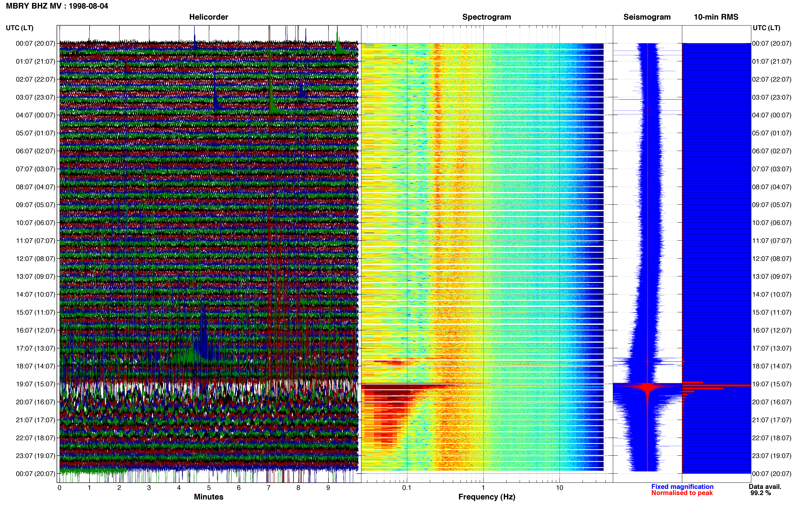Click the right 'UTC (LT)' axis label
812x508 pixels.
click(766, 28)
